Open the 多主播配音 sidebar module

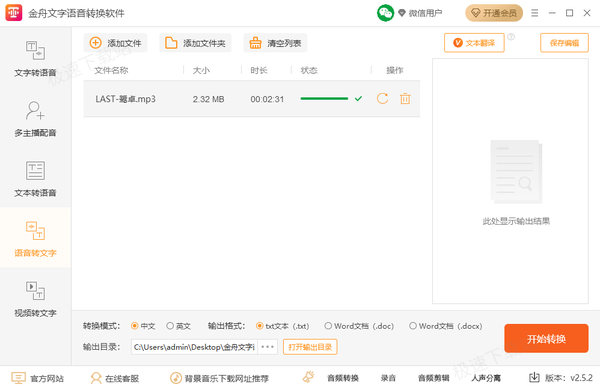coord(35,119)
